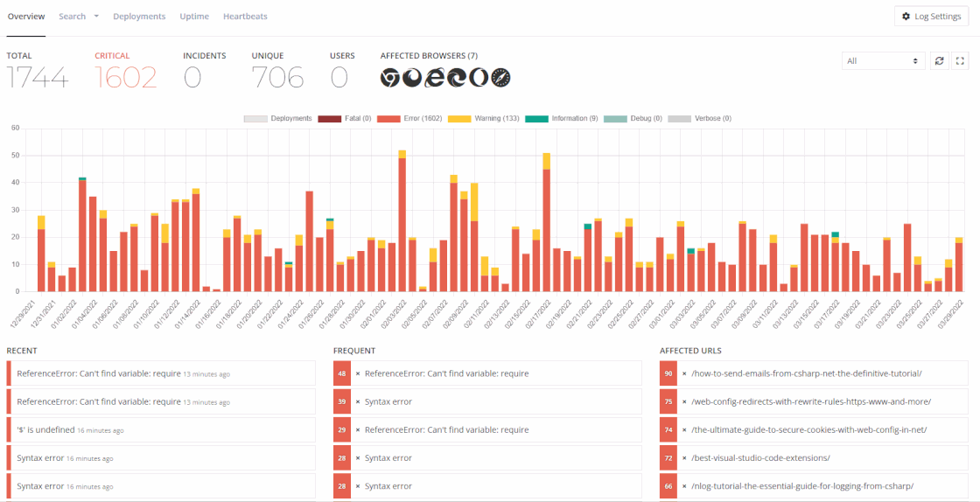980x502 pixels.
Task: Hide the Error (1602) legend series
Action: point(409,118)
